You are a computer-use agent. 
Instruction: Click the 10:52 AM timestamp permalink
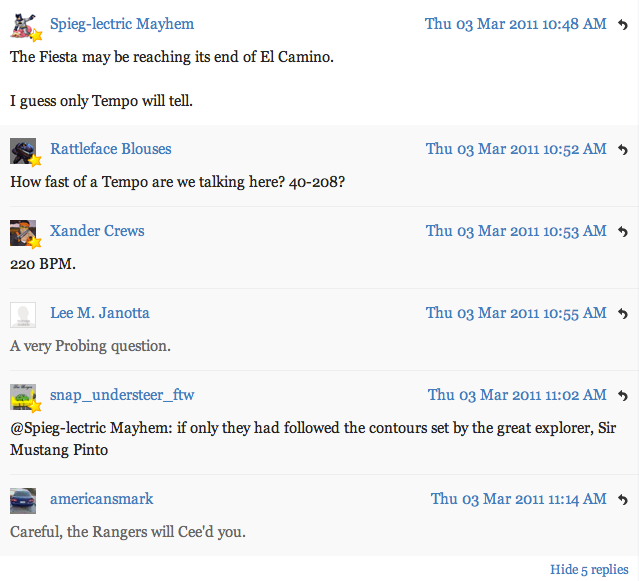click(x=516, y=149)
